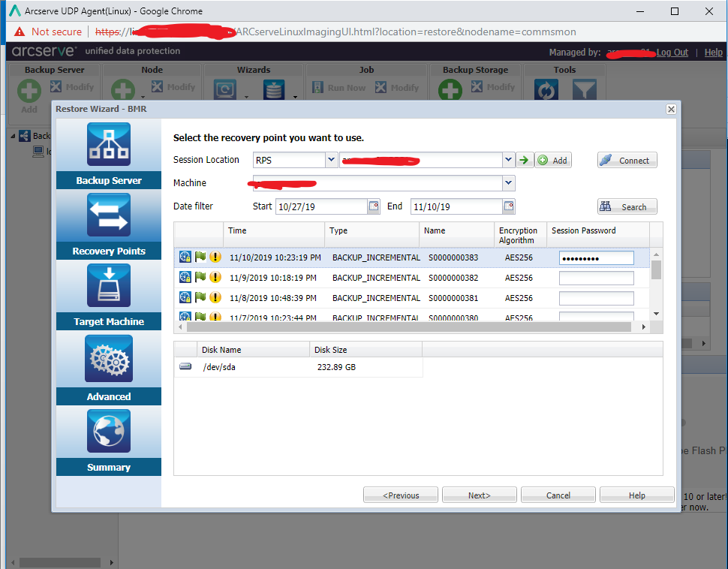Open the Restore wizard dropdown arrow
728x569 pixels.
pos(246,97)
